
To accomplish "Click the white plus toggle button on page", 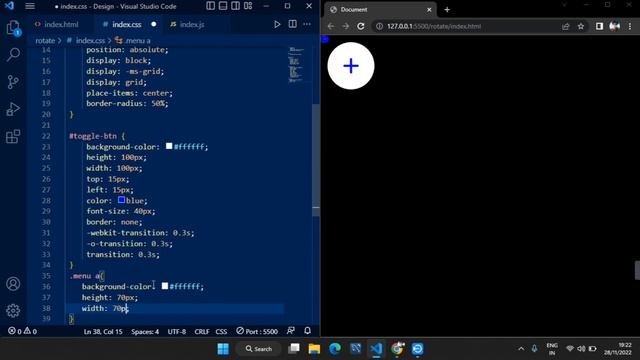I will coord(351,66).
